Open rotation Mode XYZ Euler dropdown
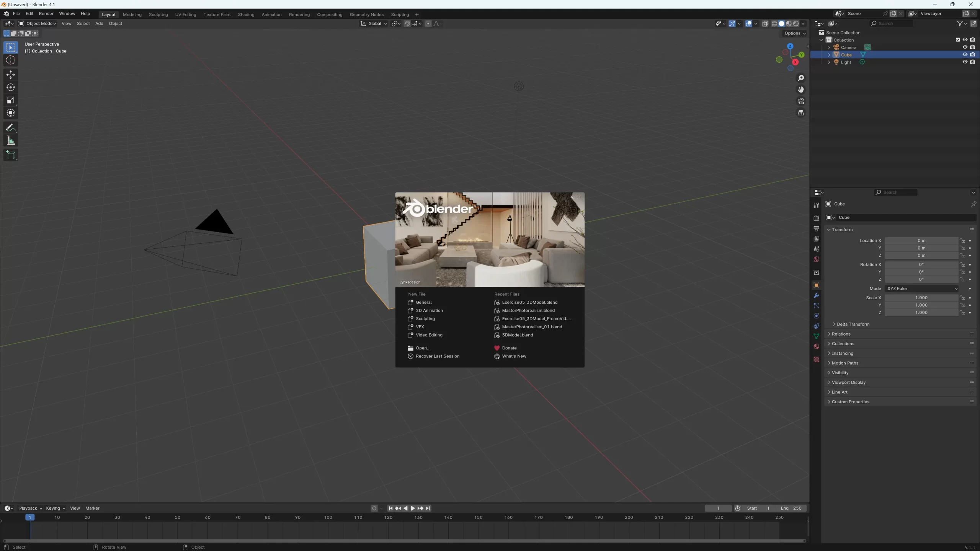 [921, 289]
